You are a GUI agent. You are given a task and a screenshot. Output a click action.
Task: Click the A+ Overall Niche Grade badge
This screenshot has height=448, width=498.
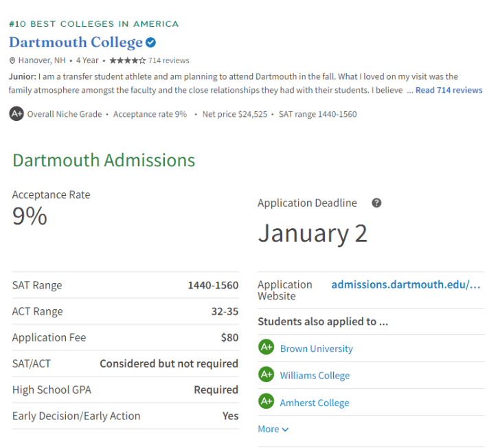click(16, 114)
